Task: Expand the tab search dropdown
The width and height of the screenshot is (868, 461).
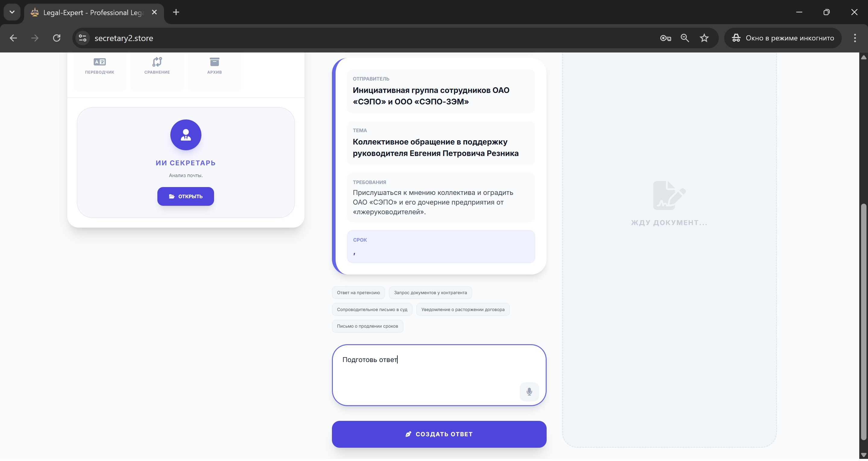Action: click(12, 12)
